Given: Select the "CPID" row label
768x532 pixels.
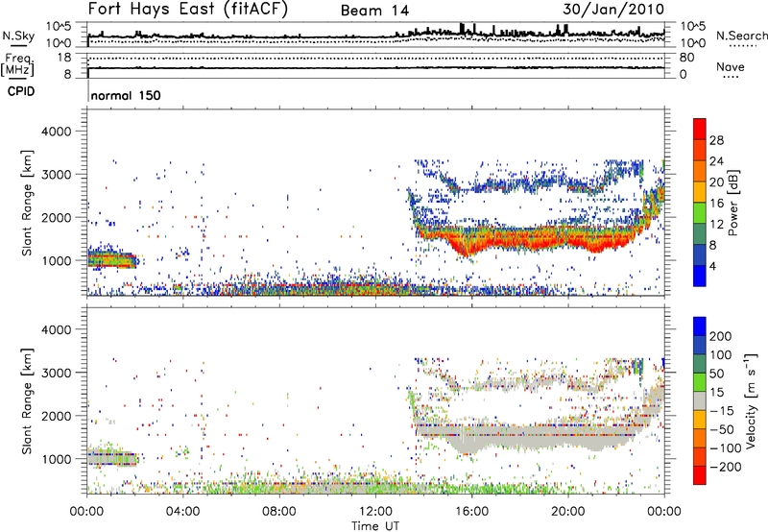Looking at the screenshot, I should tap(21, 91).
